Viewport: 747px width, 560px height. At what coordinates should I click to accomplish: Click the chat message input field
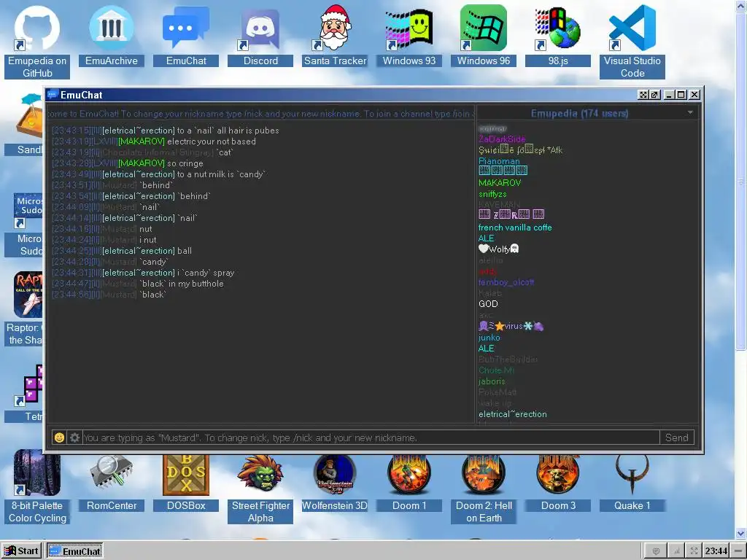point(371,437)
